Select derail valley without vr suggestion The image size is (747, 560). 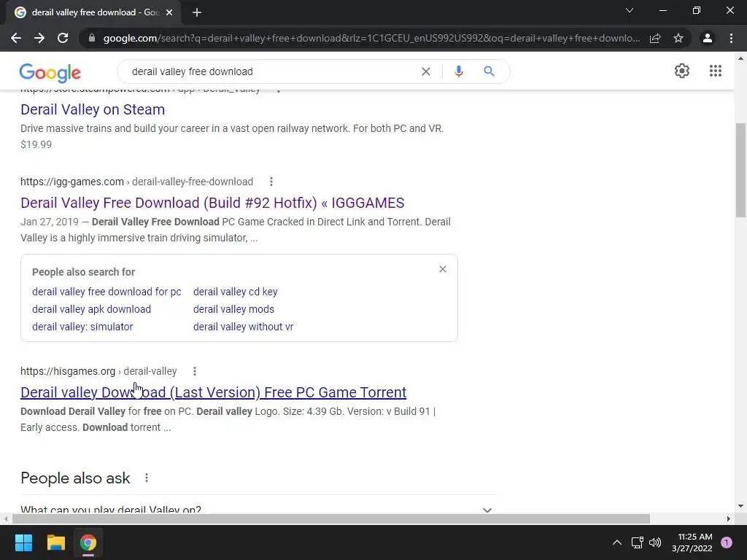(243, 327)
